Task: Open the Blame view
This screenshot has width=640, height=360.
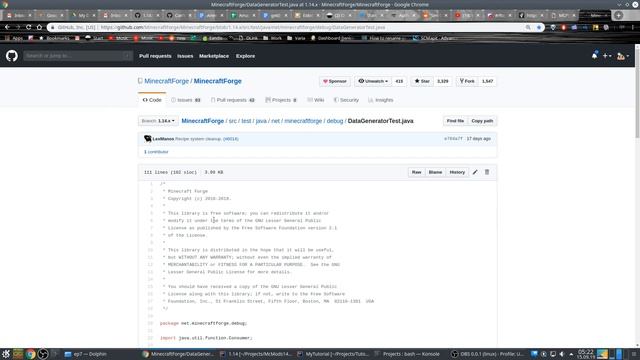Action: 435,172
